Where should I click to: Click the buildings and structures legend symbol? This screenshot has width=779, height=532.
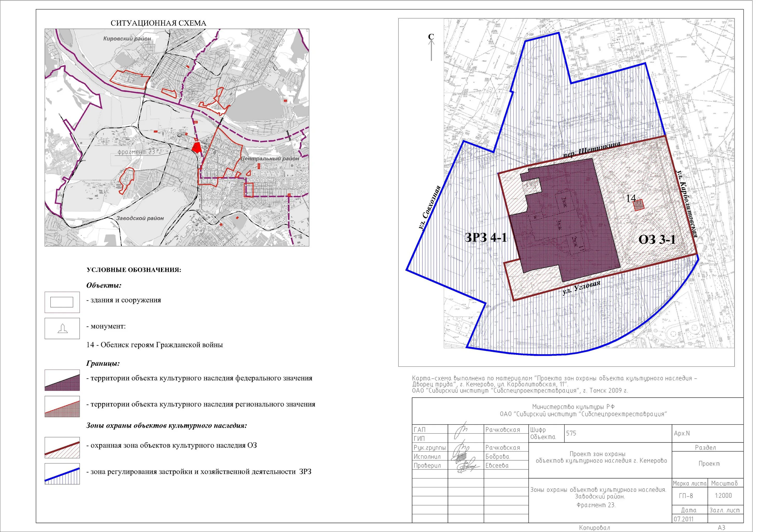click(x=62, y=302)
